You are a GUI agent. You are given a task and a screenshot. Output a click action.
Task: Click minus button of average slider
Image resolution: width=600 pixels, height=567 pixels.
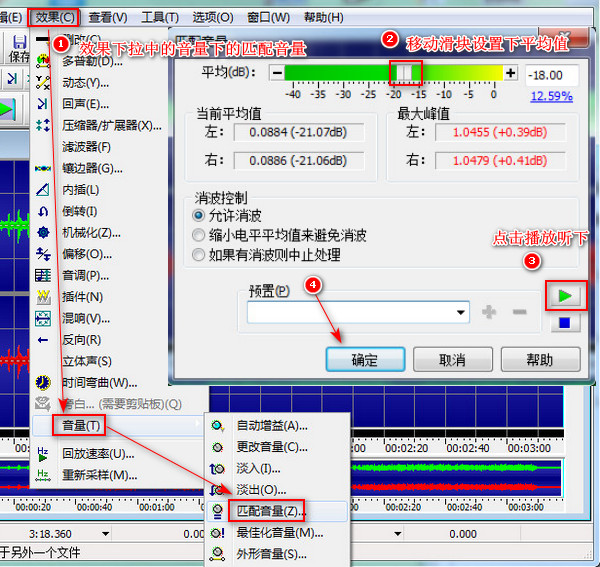tap(277, 73)
